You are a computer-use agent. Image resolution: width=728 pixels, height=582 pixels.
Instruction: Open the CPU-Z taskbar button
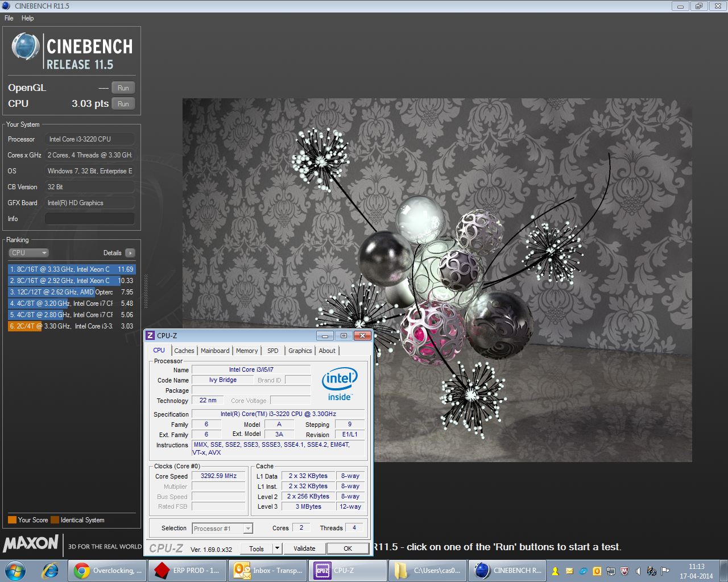pos(348,571)
